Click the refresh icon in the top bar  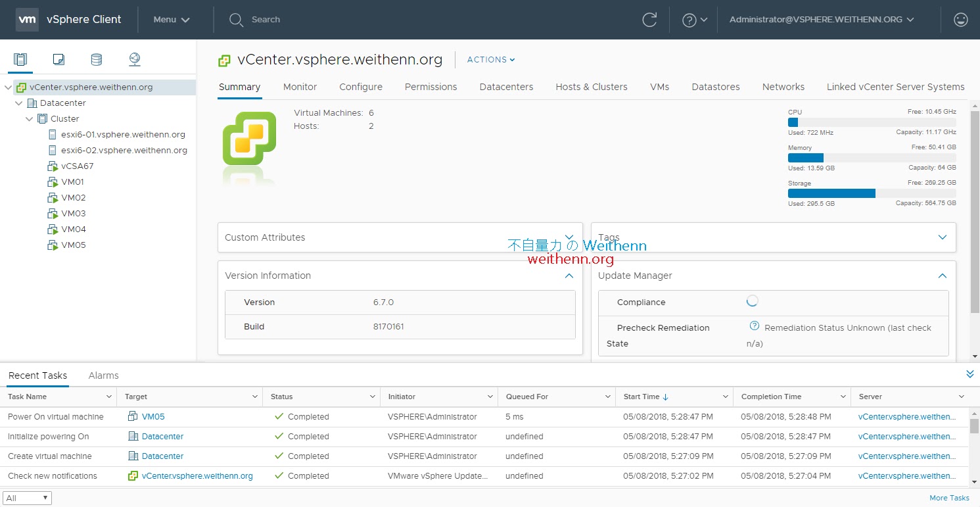pos(649,20)
